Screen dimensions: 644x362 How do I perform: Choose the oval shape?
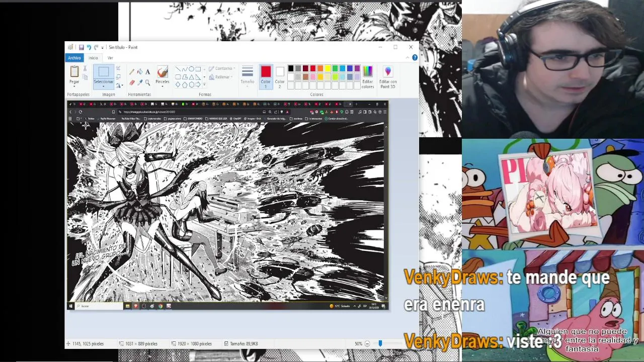click(191, 69)
